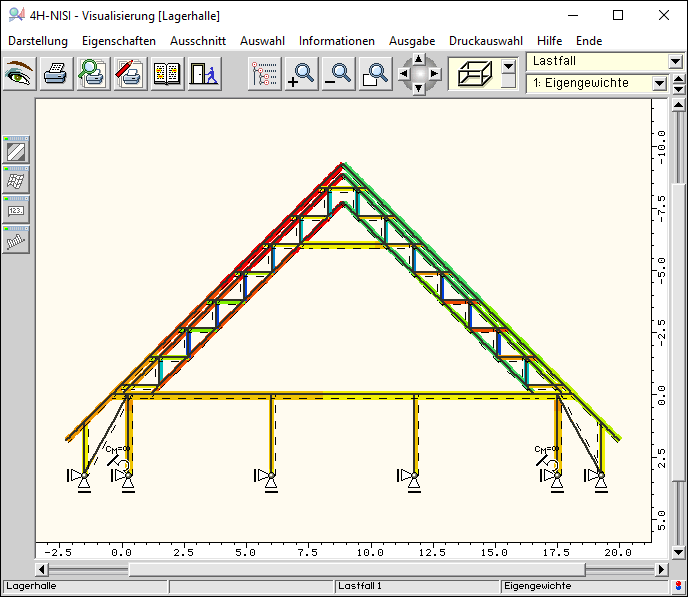Image resolution: width=688 pixels, height=597 pixels.
Task: Open the 3D box view dropdown arrow
Action: coord(508,68)
